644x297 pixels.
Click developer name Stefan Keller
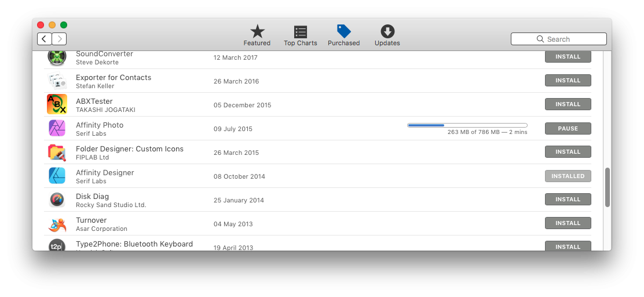pyautogui.click(x=96, y=86)
